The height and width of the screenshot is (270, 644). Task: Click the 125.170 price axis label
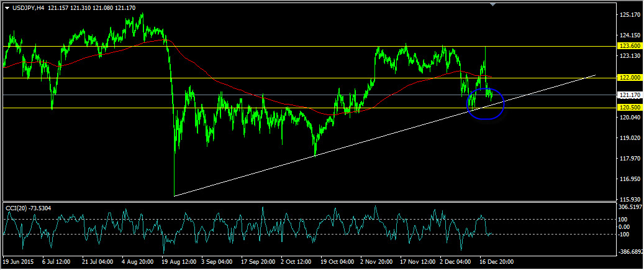click(x=632, y=15)
